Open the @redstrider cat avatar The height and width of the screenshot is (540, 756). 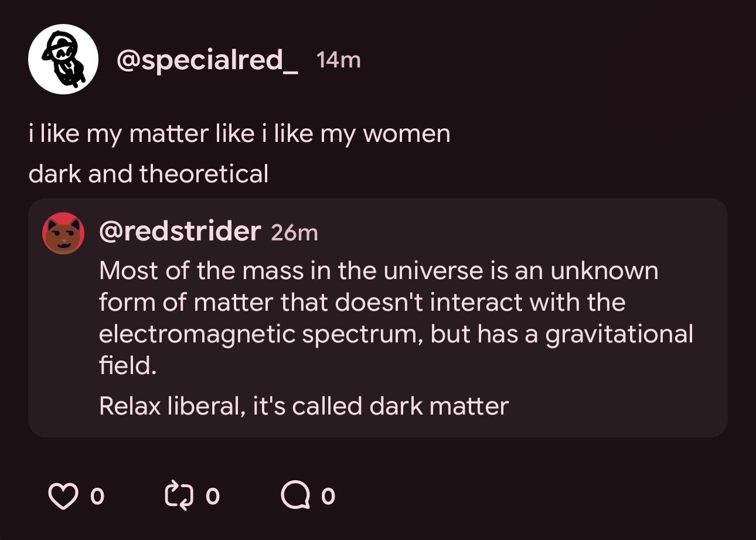pyautogui.click(x=63, y=233)
